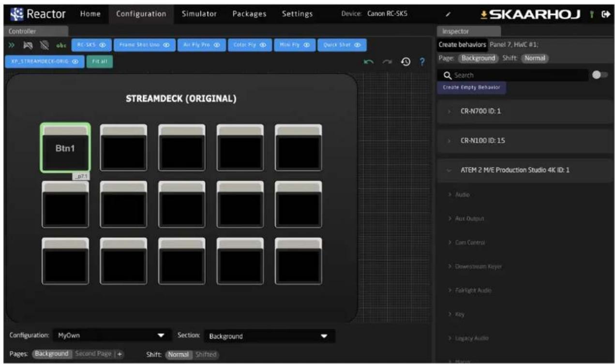Screen dimensions: 615x364
Task: Select the RC-SK5 panel button
Action: [x=91, y=45]
